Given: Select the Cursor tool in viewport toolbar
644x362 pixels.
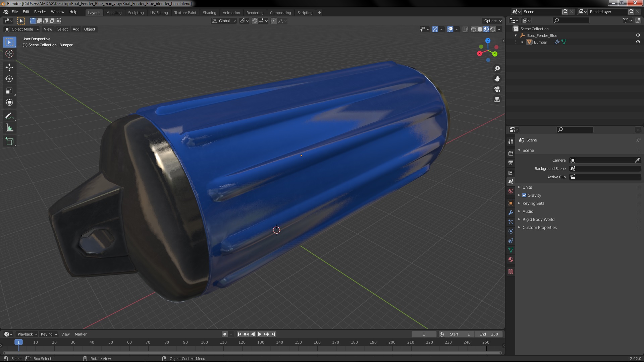Looking at the screenshot, I should 9,54.
